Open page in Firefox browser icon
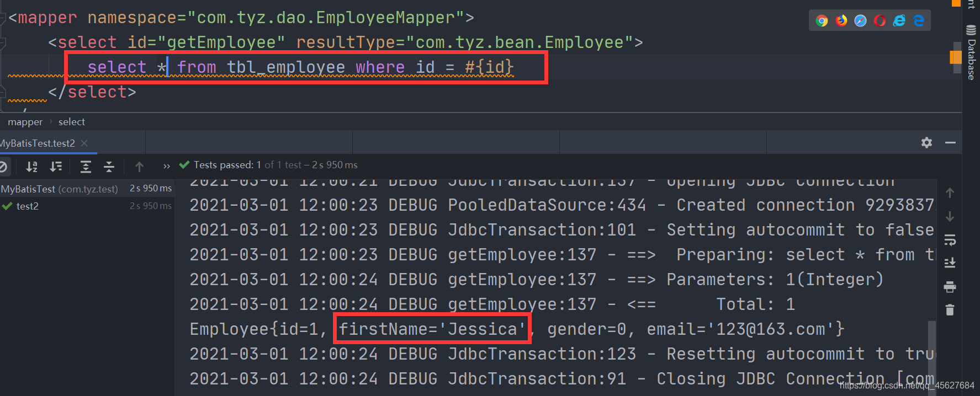 tap(841, 21)
